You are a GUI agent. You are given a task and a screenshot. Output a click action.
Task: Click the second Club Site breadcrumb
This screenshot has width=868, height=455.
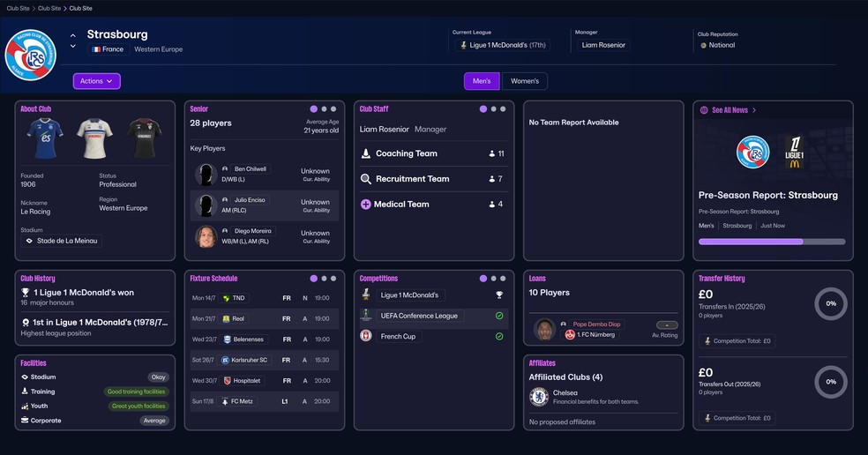click(x=49, y=8)
